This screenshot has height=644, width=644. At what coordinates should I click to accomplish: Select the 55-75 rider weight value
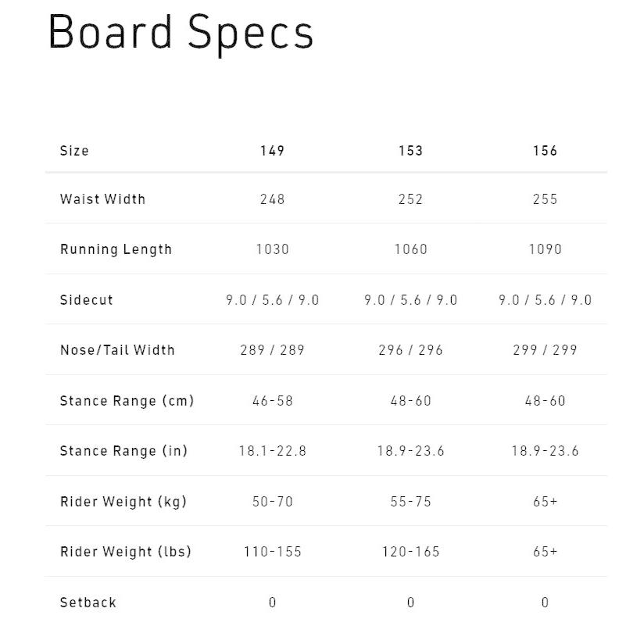[410, 502]
